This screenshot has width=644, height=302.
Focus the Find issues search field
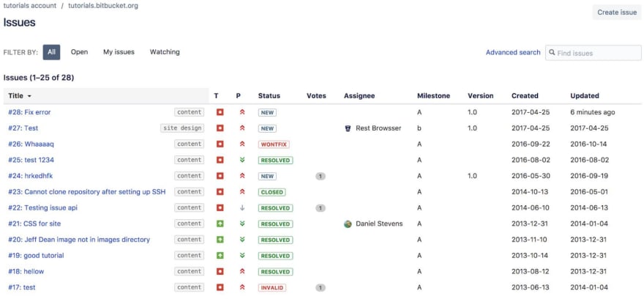point(593,53)
